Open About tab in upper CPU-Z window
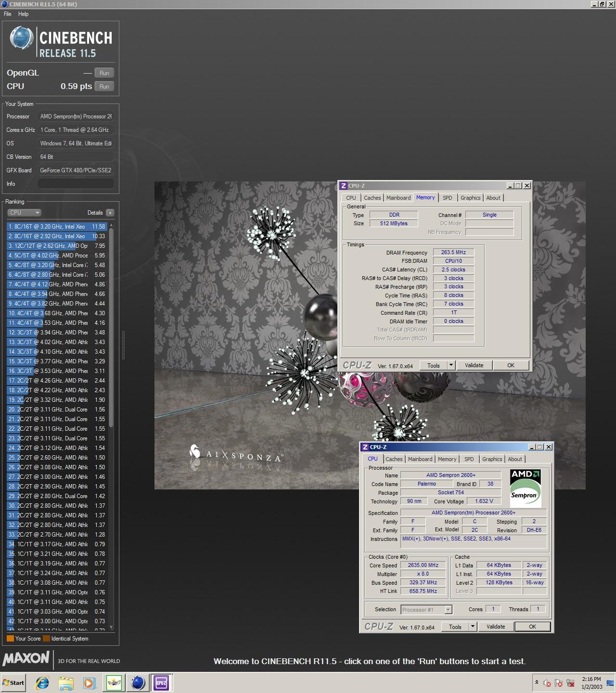The image size is (616, 693). [x=493, y=198]
